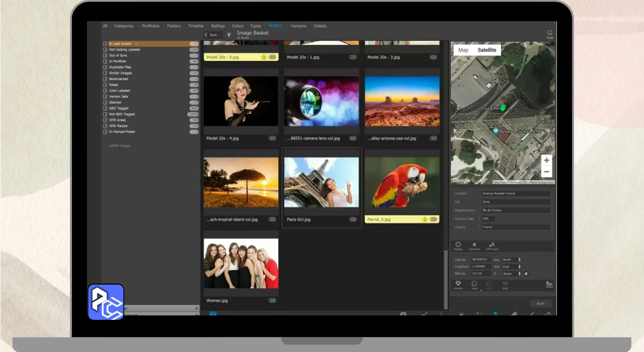Switch to the Timeline tab
The height and width of the screenshot is (352, 644).
196,26
